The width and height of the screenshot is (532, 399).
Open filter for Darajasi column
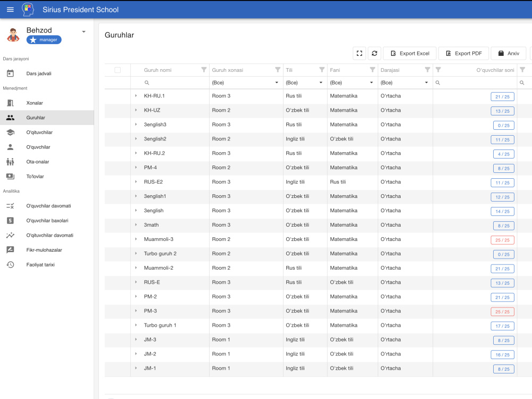[x=428, y=70]
